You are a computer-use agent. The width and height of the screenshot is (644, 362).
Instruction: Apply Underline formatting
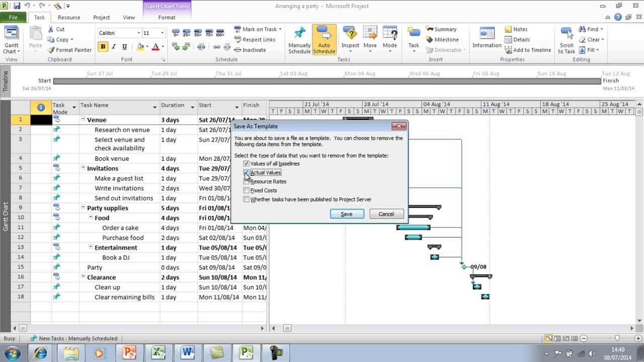124,47
